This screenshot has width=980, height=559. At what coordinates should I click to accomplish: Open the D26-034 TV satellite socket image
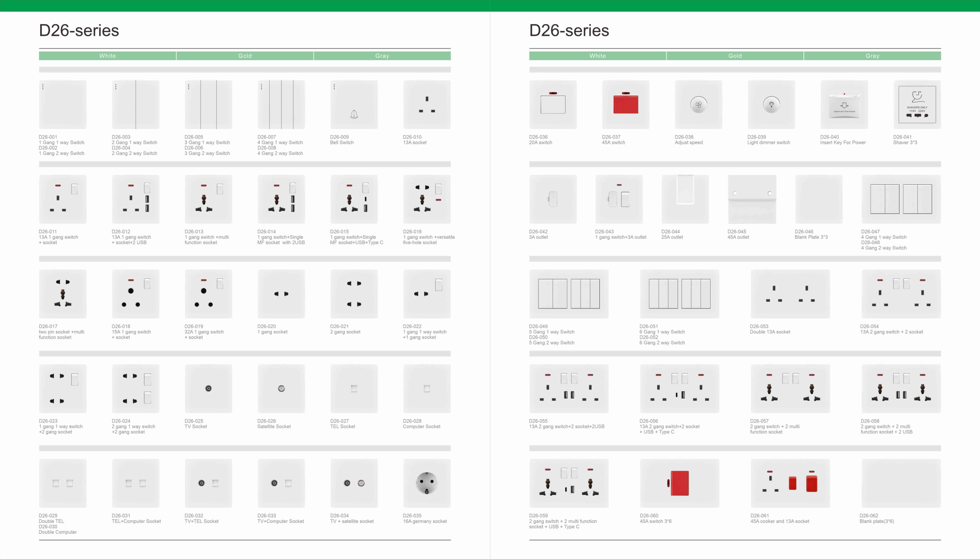(354, 483)
